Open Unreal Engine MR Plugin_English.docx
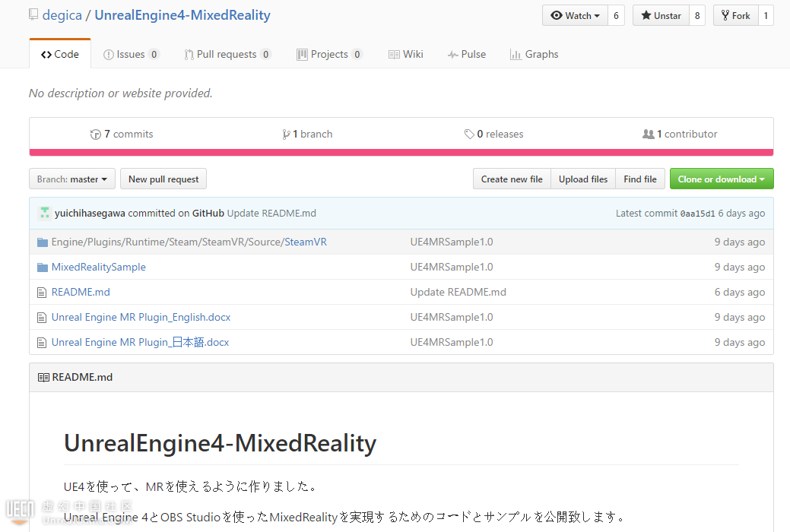Screen dimensions: 790x532 pyautogui.click(x=141, y=318)
